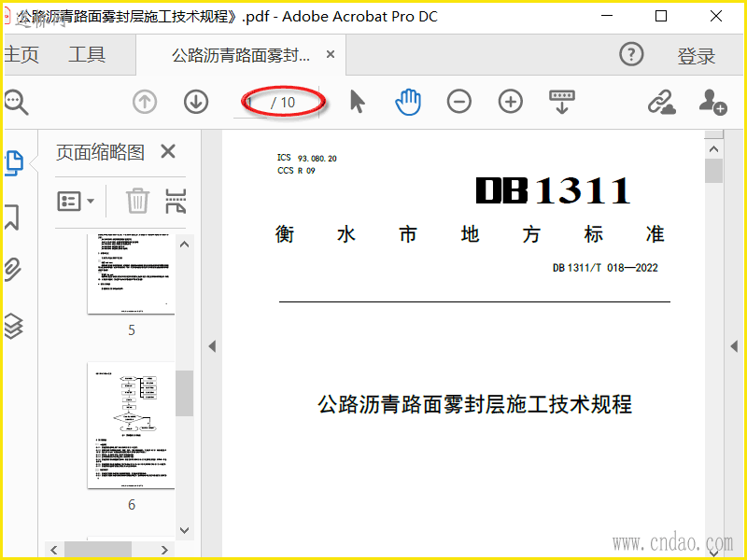Click thumbnail panel scroll-up arrow
Viewport: 747px width, 560px height.
click(x=184, y=245)
